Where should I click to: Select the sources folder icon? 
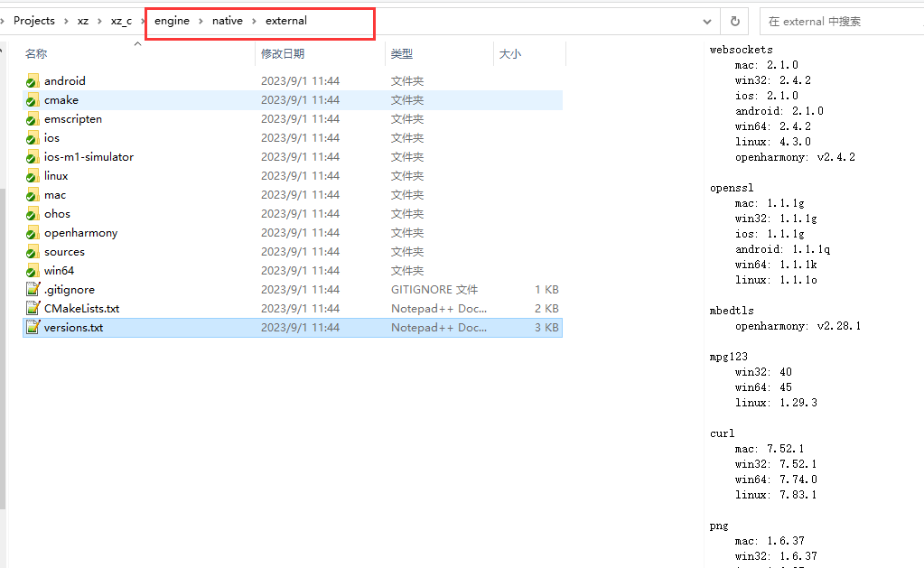pyautogui.click(x=33, y=252)
